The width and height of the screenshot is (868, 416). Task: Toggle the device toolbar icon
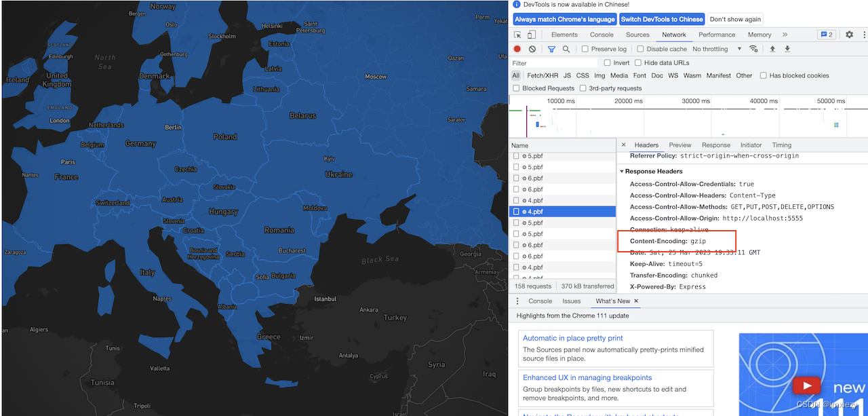click(532, 35)
